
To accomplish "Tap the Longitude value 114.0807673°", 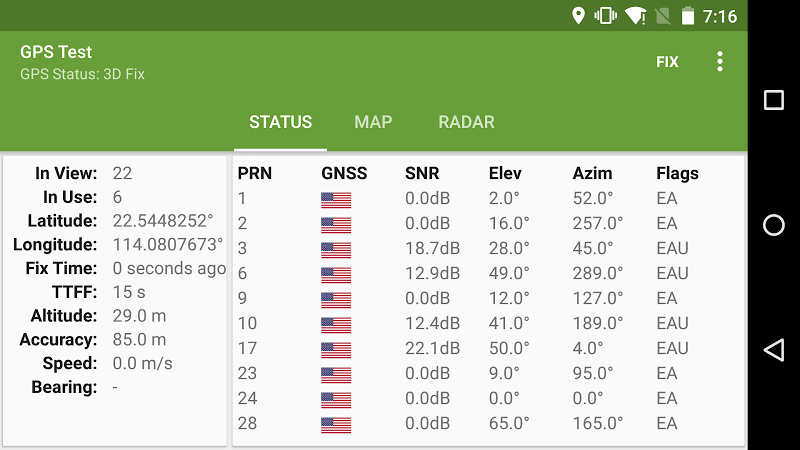I will 167,245.
